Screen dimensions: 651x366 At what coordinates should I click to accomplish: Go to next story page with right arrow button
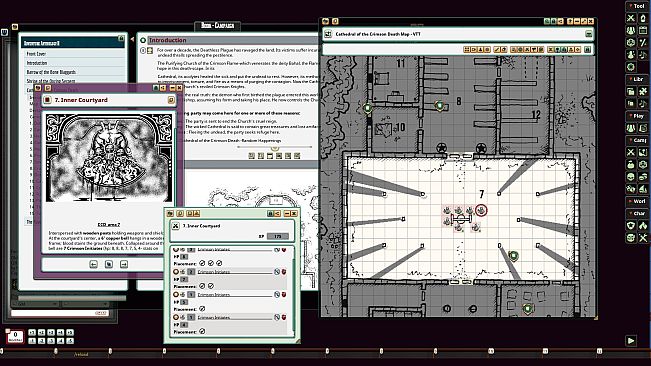pyautogui.click(x=124, y=264)
